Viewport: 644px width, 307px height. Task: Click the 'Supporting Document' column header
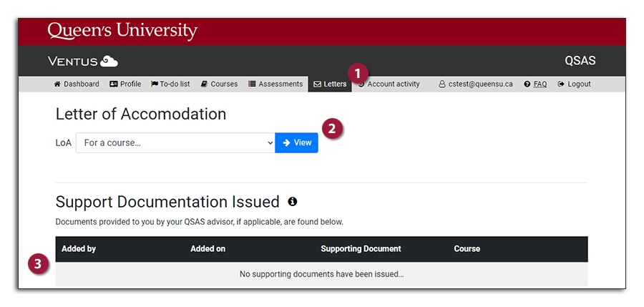click(x=361, y=249)
